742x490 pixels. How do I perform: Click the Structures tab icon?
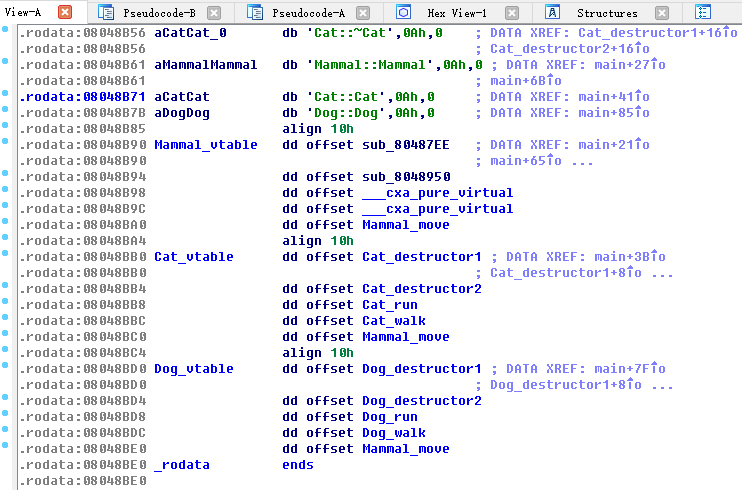(553, 13)
